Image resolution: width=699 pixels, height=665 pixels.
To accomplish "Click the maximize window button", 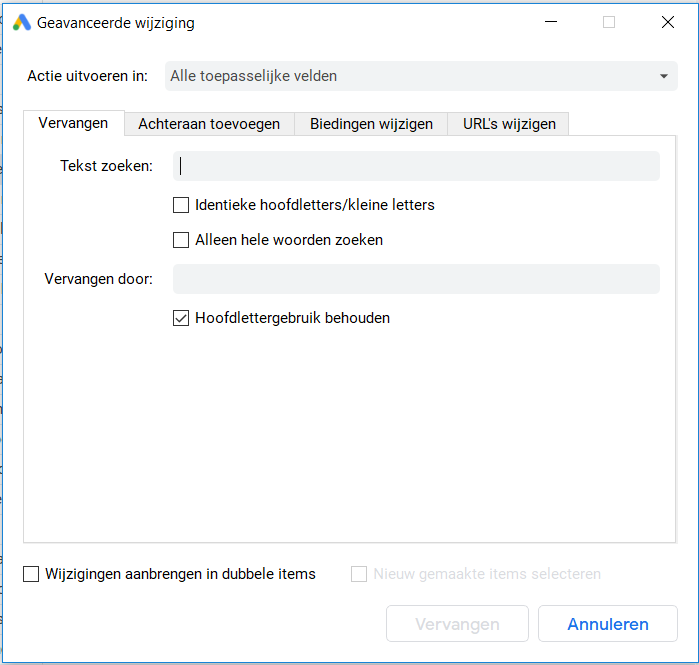I will point(609,22).
